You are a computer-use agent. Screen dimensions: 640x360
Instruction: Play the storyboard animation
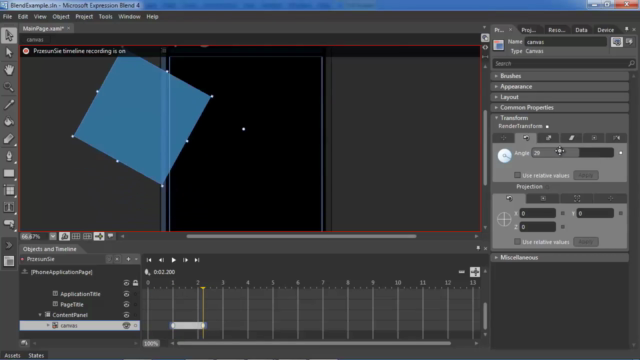pyautogui.click(x=173, y=260)
